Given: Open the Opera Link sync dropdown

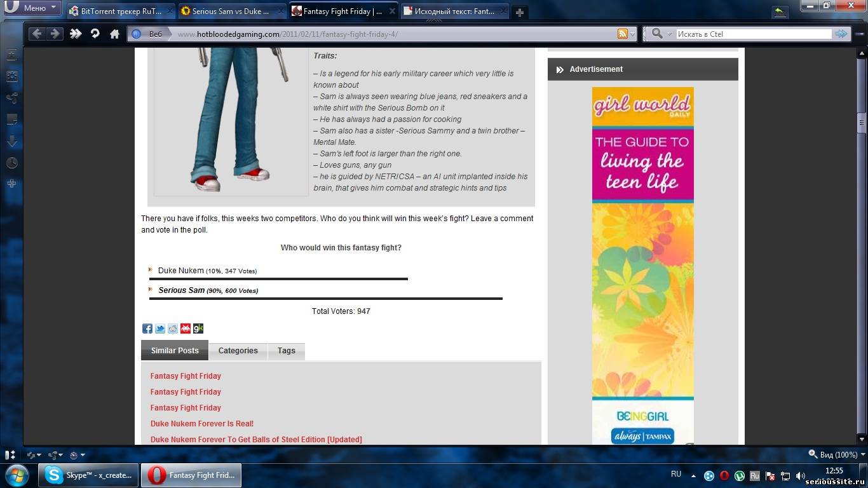Looking at the screenshot, I should 34,455.
